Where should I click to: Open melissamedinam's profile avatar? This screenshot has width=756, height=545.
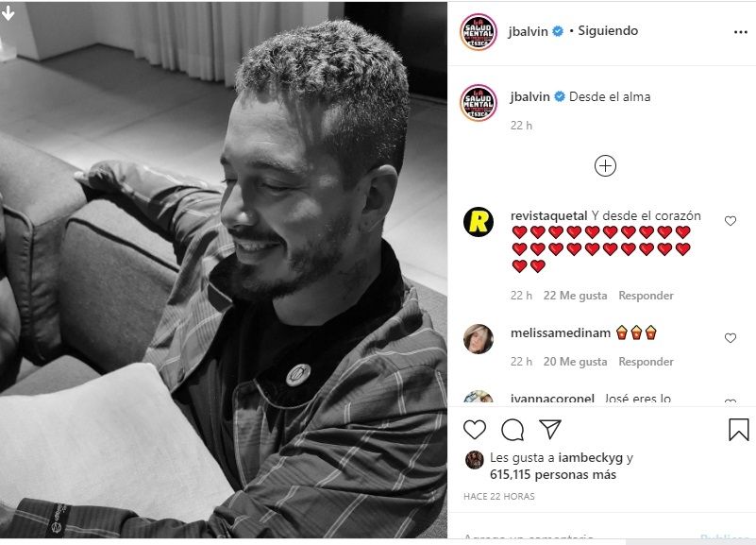(x=479, y=339)
